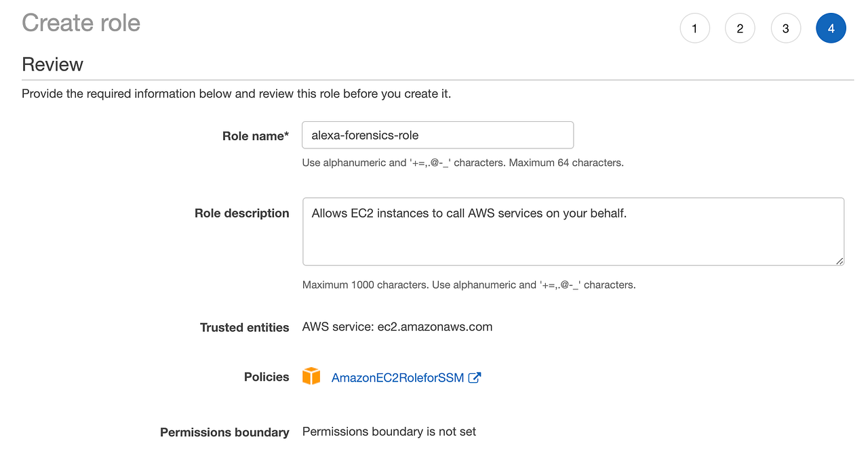Screen dimensions: 868x458
Task: Open the AmazonEC2RoleforSSM policy link
Action: [397, 378]
